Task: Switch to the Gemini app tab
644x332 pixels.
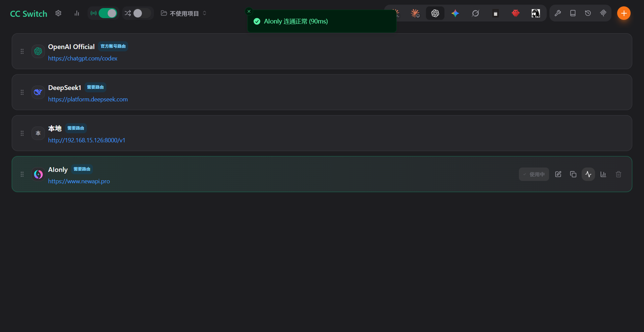Action: (455, 13)
